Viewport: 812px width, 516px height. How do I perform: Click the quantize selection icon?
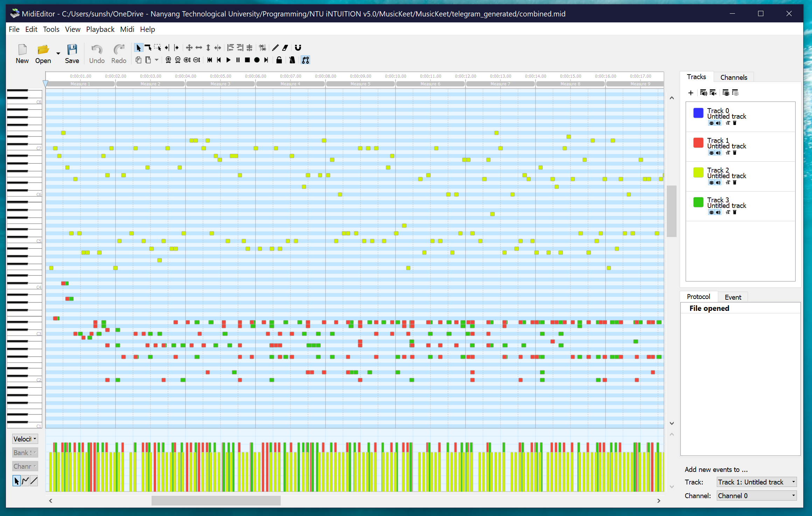click(262, 48)
